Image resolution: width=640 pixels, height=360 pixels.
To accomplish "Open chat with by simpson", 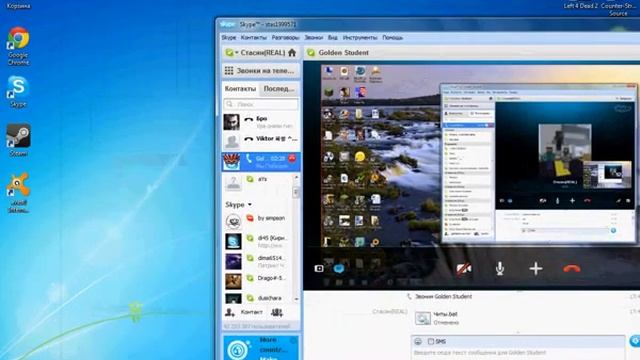I will click(x=257, y=221).
